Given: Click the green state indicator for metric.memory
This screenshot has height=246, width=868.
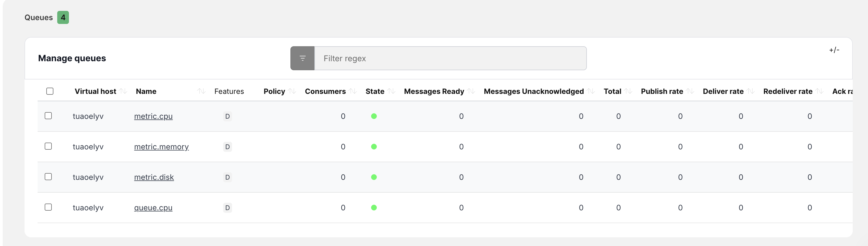Looking at the screenshot, I should (x=374, y=146).
